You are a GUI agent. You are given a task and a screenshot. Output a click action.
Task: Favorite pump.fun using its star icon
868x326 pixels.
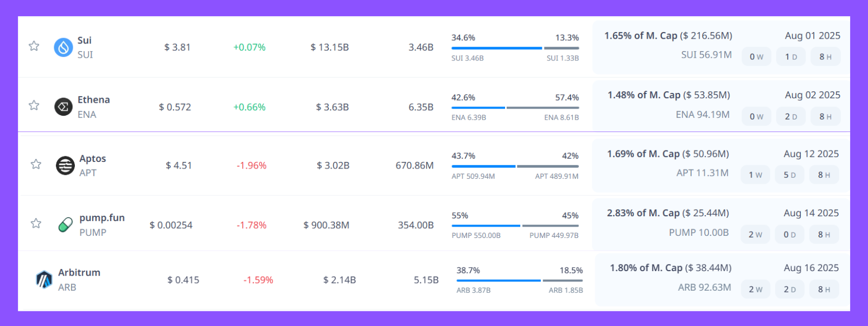coord(36,223)
